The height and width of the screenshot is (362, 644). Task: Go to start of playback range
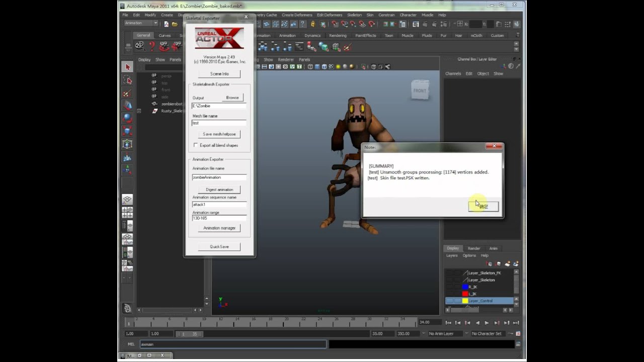coord(448,323)
